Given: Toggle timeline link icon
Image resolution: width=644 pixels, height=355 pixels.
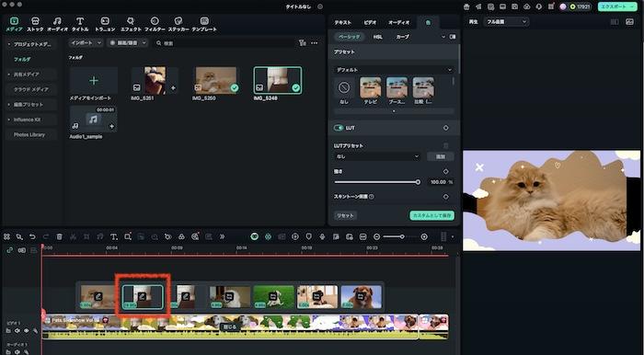Looking at the screenshot, I should [x=9, y=250].
